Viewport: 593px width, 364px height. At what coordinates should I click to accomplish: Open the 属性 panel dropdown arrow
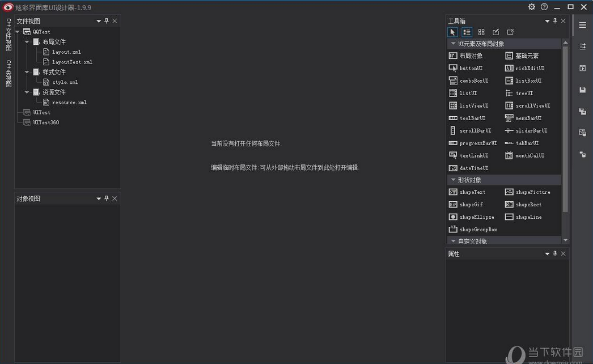click(x=547, y=254)
